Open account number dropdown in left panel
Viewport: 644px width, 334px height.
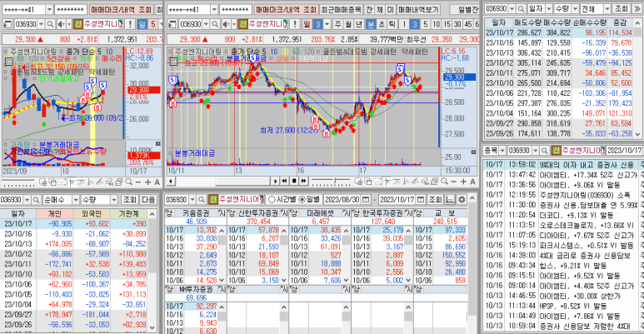pyautogui.click(x=49, y=9)
